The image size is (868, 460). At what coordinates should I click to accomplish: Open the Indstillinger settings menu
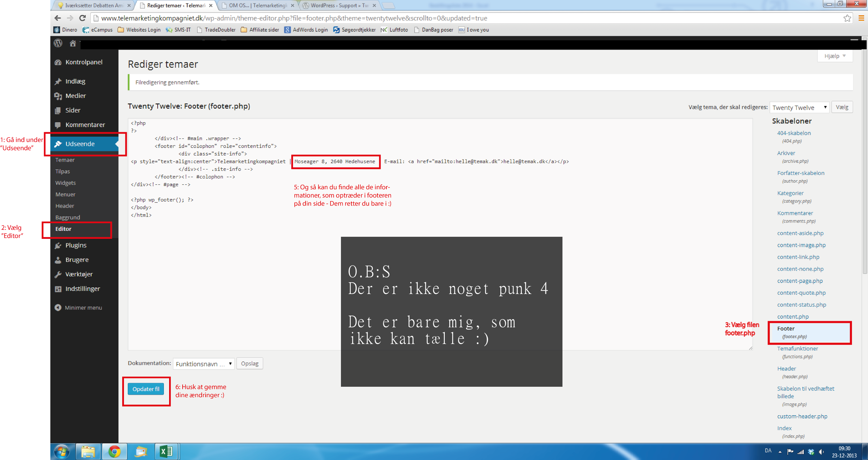(x=83, y=289)
